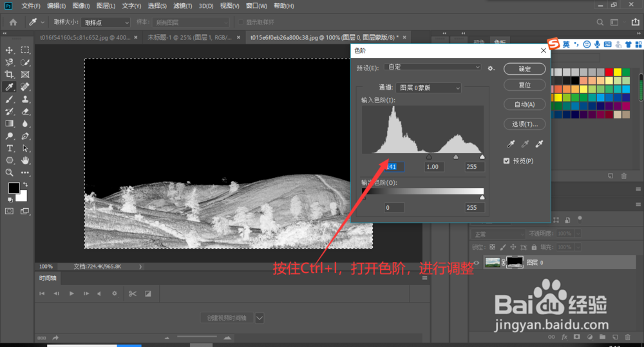Open the Preset dropdown in Levels
The height and width of the screenshot is (347, 644).
click(433, 67)
